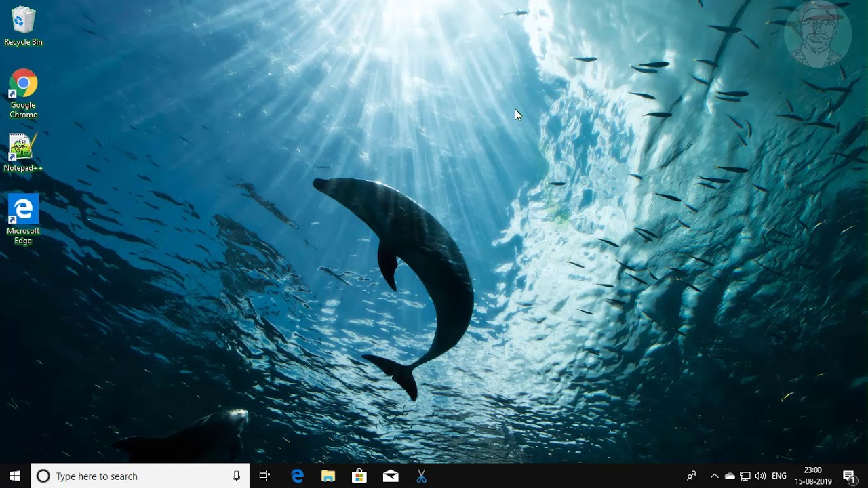Image resolution: width=868 pixels, height=488 pixels.
Task: Open the network status tray icon
Action: point(745,476)
